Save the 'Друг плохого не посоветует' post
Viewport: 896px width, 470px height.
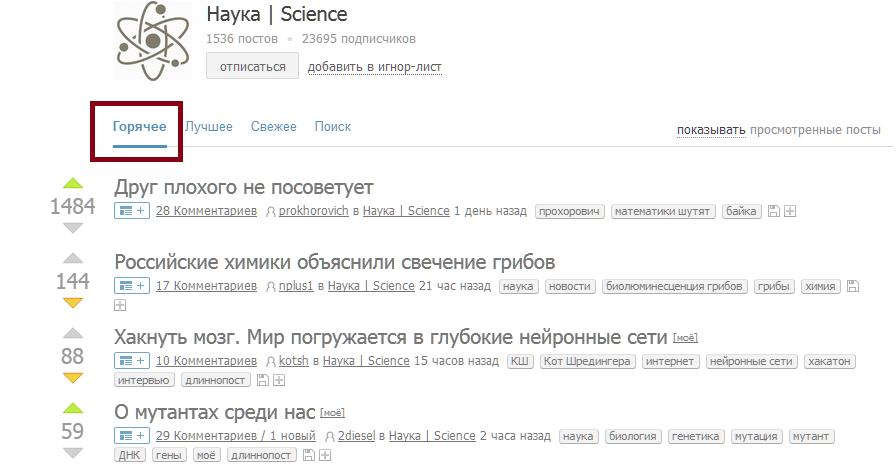click(774, 211)
